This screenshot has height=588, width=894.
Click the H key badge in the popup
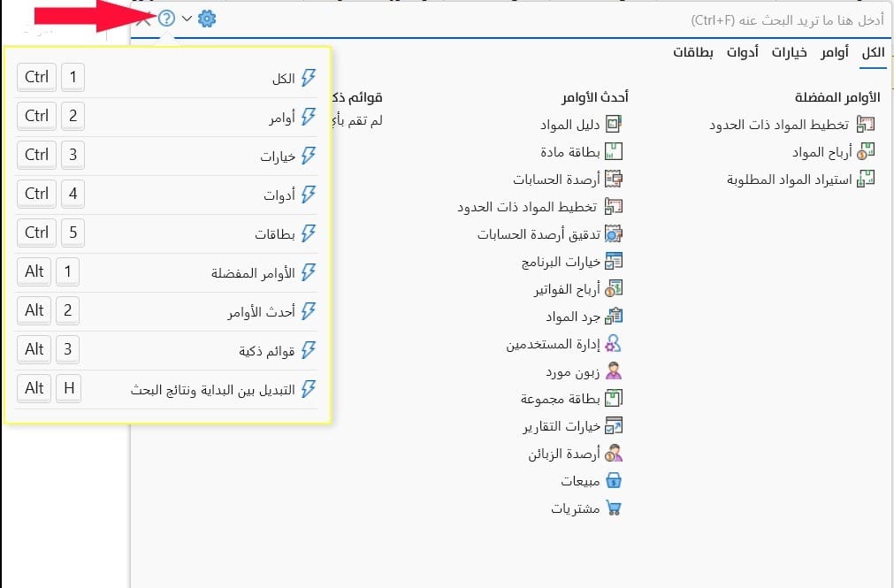pyautogui.click(x=69, y=388)
